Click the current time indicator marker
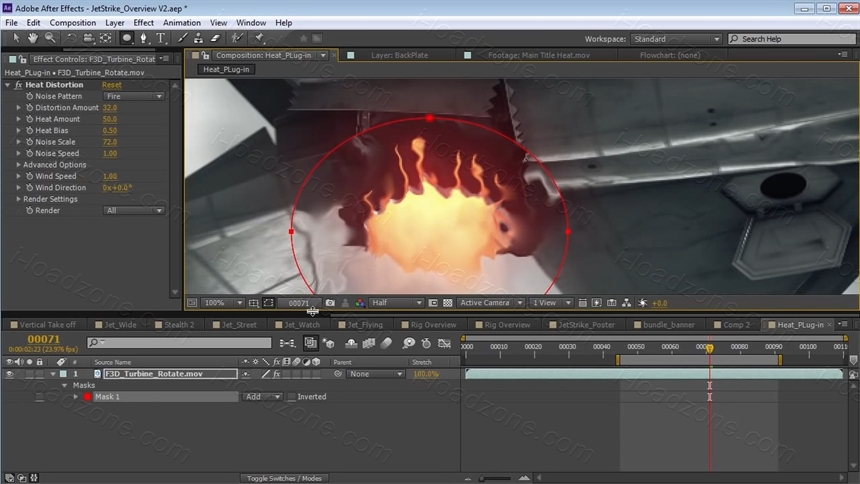Image resolution: width=860 pixels, height=484 pixels. pos(709,348)
